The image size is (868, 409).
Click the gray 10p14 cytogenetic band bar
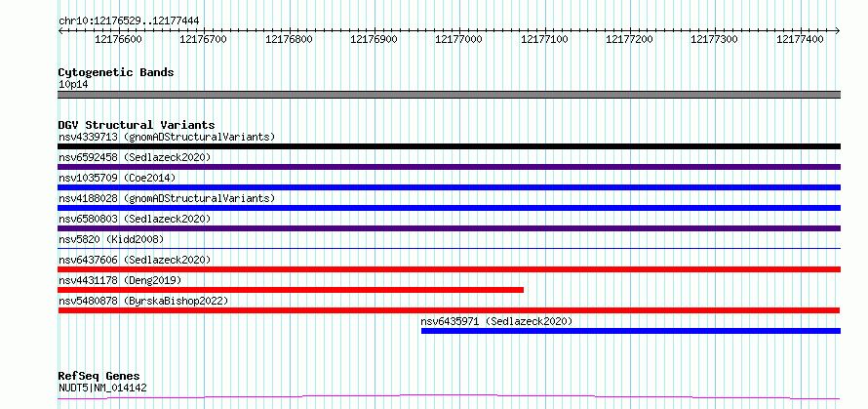coord(449,95)
